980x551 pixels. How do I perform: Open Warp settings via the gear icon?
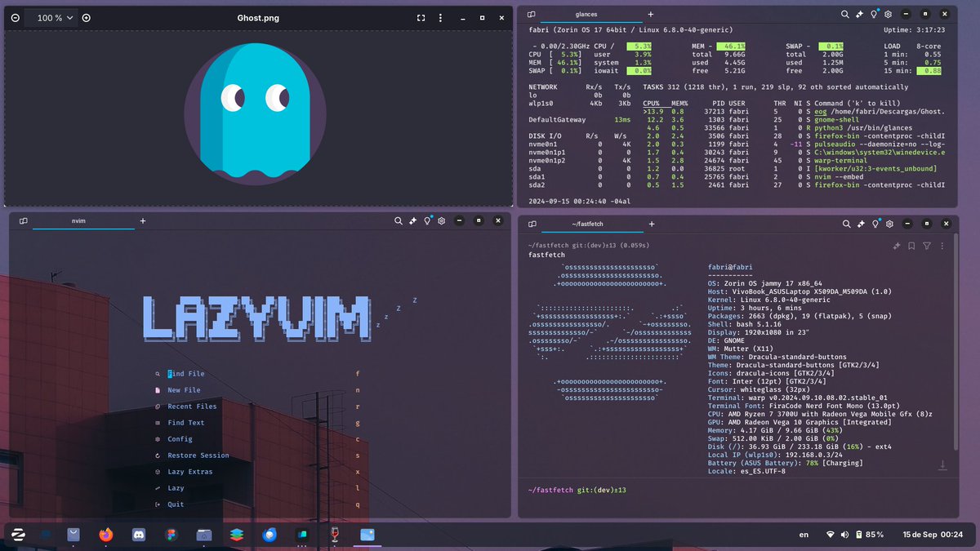[x=889, y=224]
